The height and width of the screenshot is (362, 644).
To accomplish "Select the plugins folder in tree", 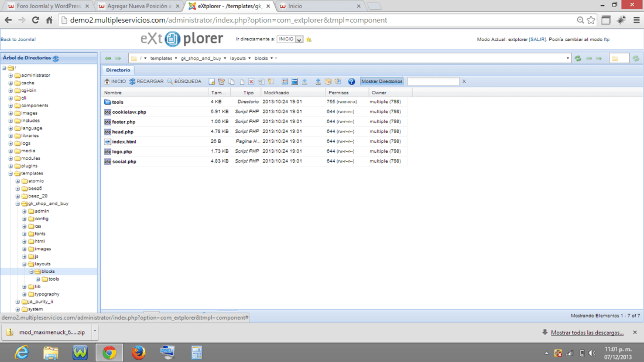I will point(29,166).
